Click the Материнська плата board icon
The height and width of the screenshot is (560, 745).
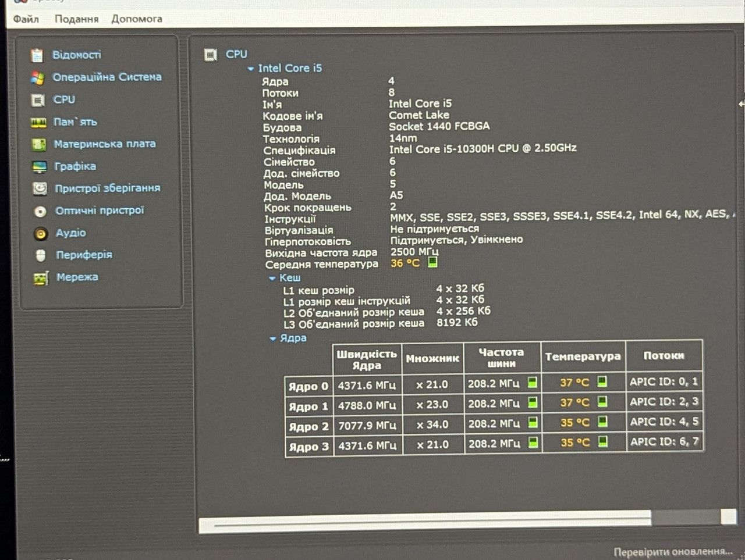pos(39,144)
